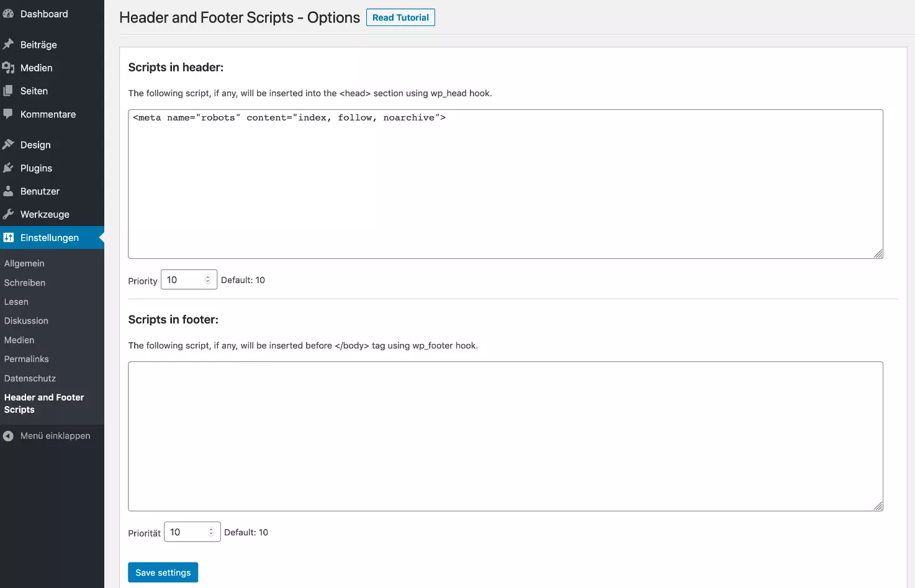The width and height of the screenshot is (915, 588).
Task: Click the 'Scripts in footer:' heading
Action: (173, 320)
